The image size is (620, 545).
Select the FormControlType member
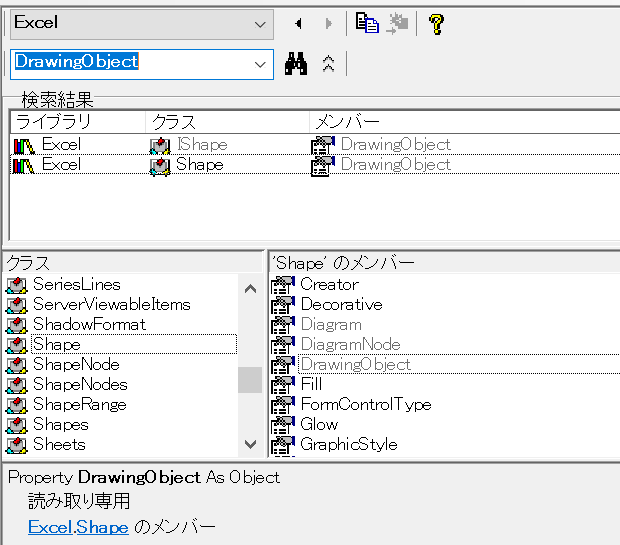click(366, 404)
